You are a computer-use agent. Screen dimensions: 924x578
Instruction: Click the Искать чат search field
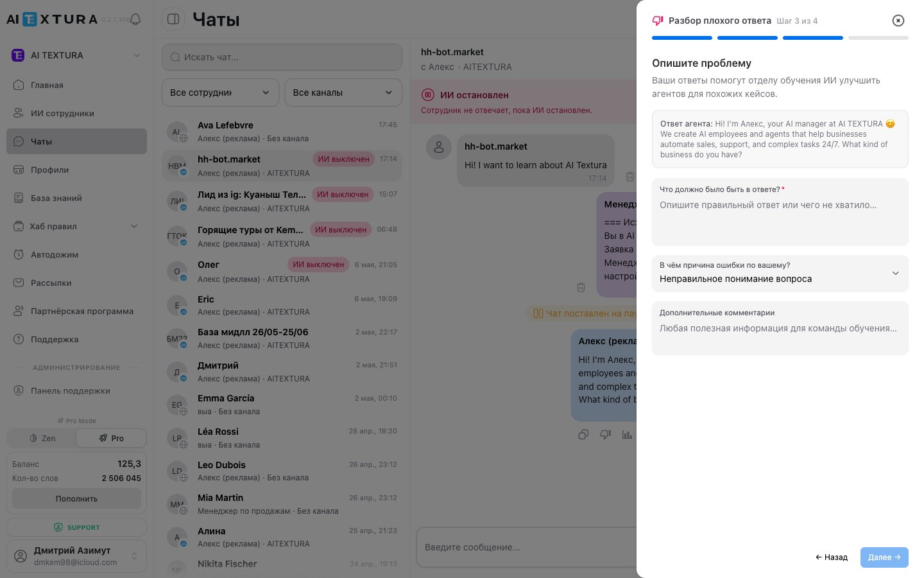coord(282,57)
